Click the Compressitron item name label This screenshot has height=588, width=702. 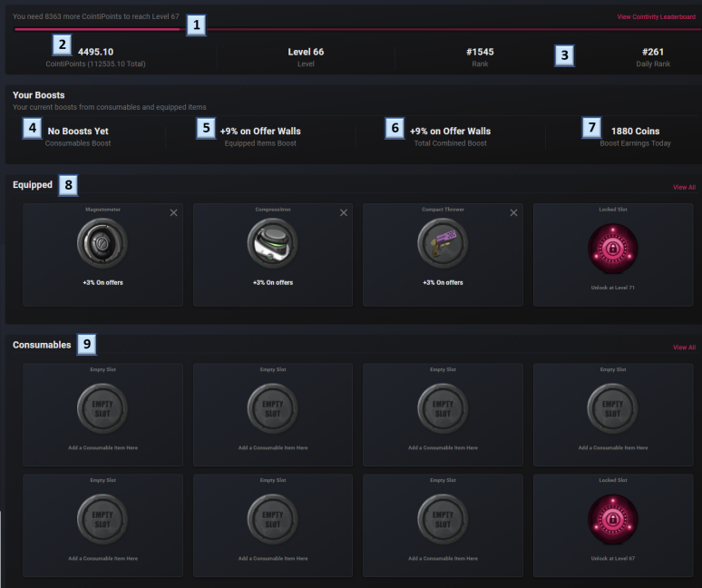[273, 209]
